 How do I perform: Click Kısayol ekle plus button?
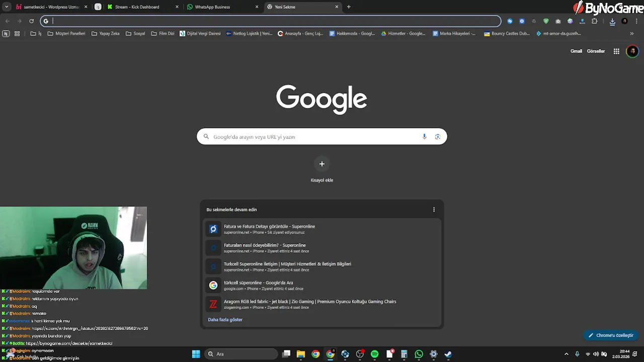(322, 164)
